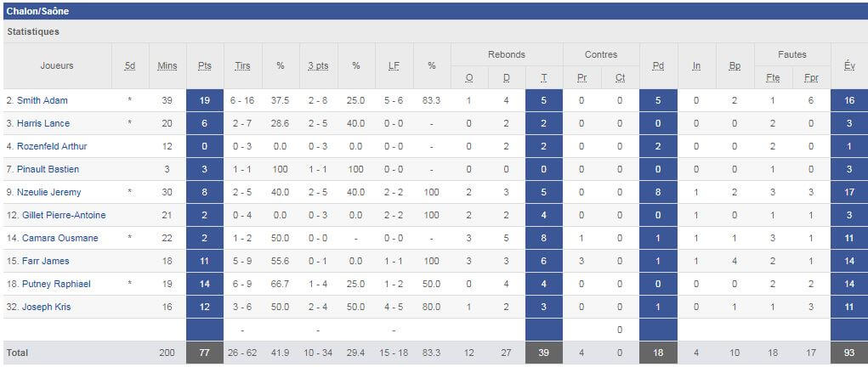Screen dimensions: 868x367
Task: Sort by Tirs column header
Action: click(x=242, y=65)
